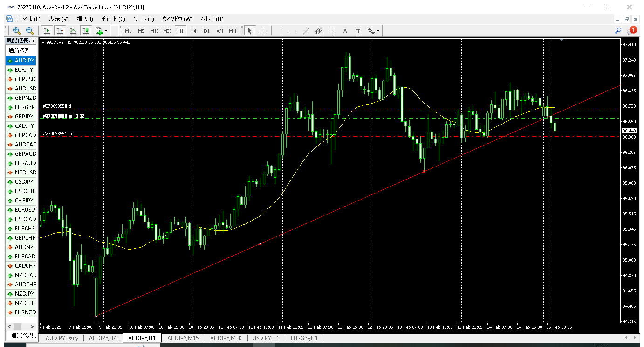Click chart tabs scroll-right arrow
Viewport: 644px width, 347px height.
635,338
